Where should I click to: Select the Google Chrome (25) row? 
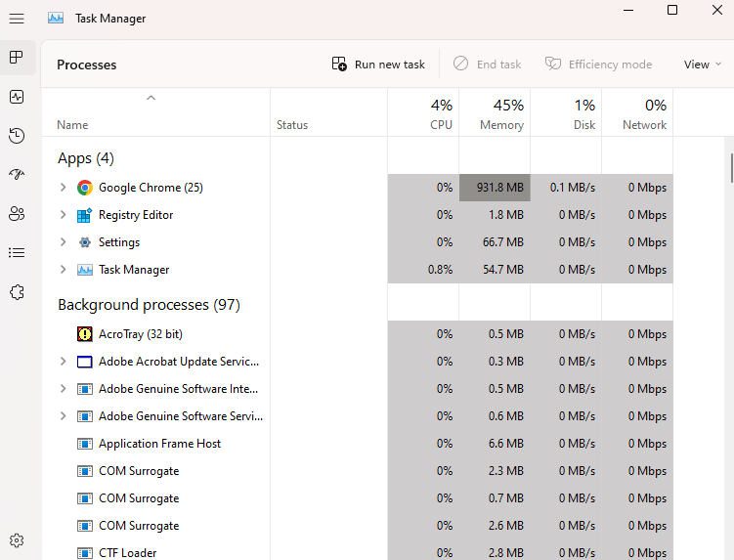[357, 188]
